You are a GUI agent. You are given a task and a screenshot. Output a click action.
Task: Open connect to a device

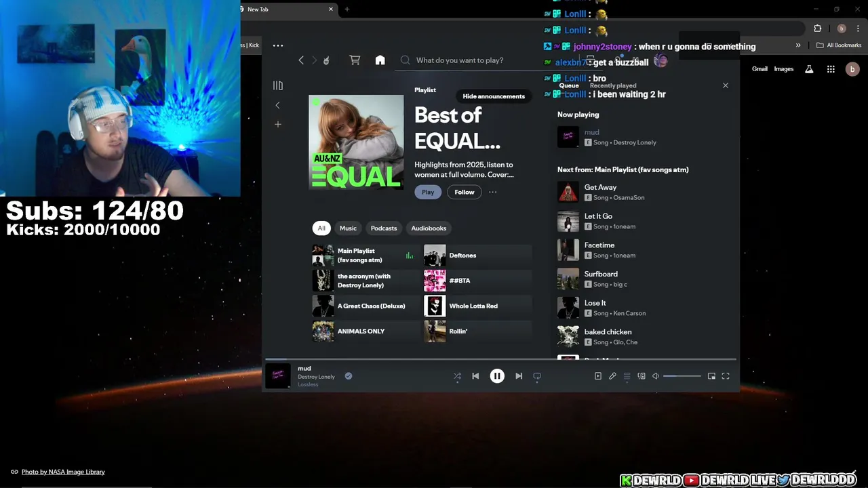[642, 376]
